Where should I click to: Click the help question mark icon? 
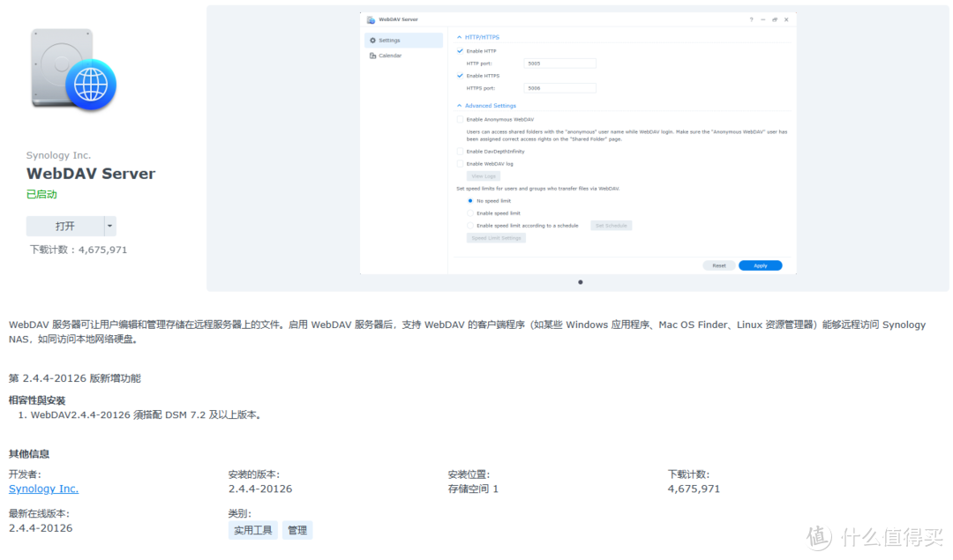(751, 19)
